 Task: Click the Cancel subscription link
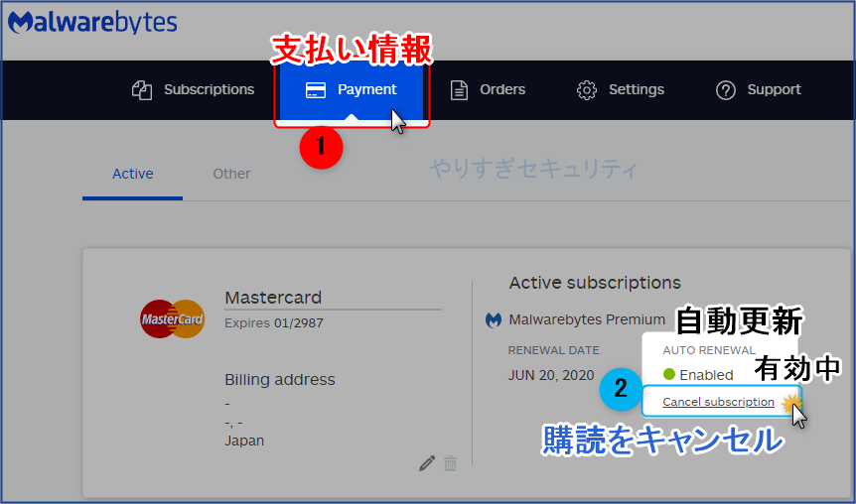[x=718, y=402]
